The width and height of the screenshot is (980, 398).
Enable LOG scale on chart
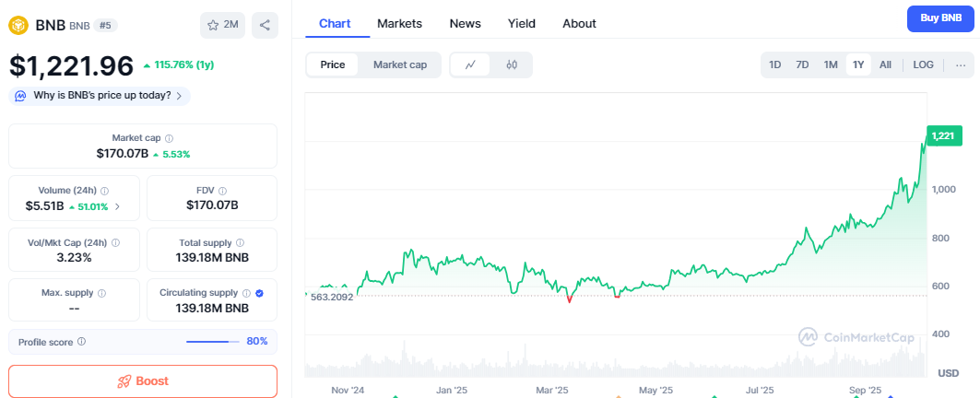coord(923,64)
